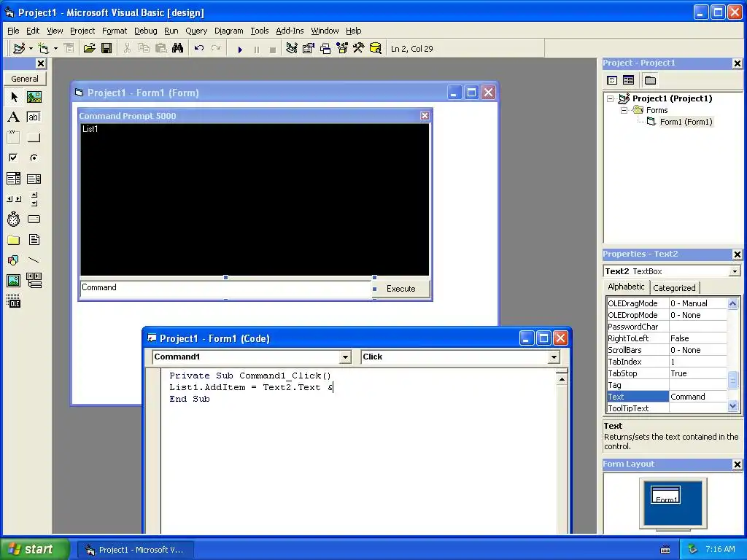Toggle Folders view in Project panel

tap(650, 80)
